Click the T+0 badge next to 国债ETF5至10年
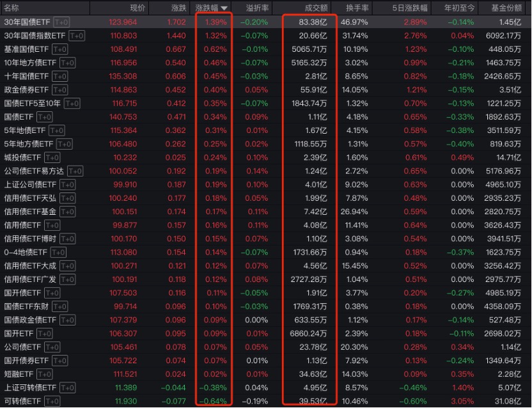The image size is (532, 408). pos(72,104)
